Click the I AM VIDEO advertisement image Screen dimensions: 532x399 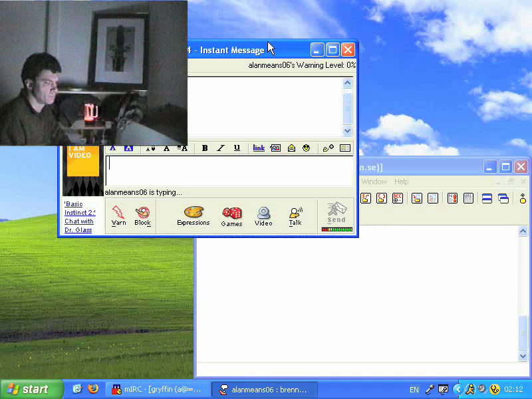[x=82, y=171]
